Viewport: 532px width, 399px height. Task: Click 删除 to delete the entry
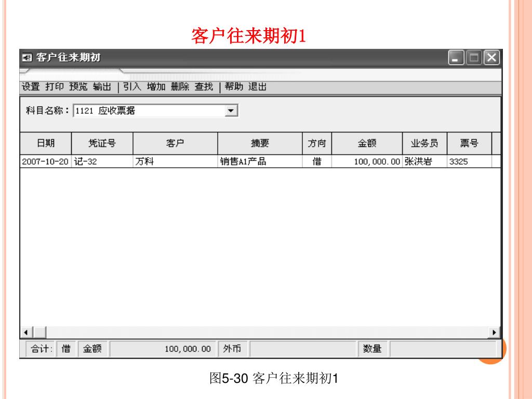coord(180,87)
